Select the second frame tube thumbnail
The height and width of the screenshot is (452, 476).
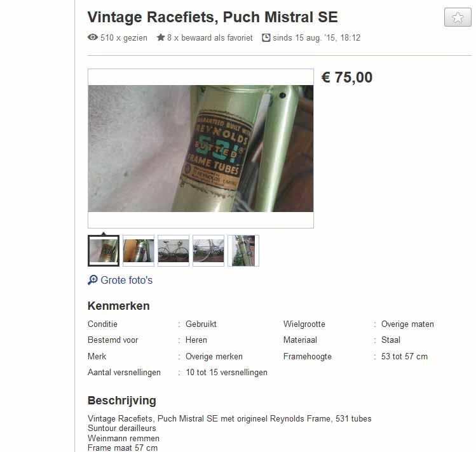tap(139, 251)
